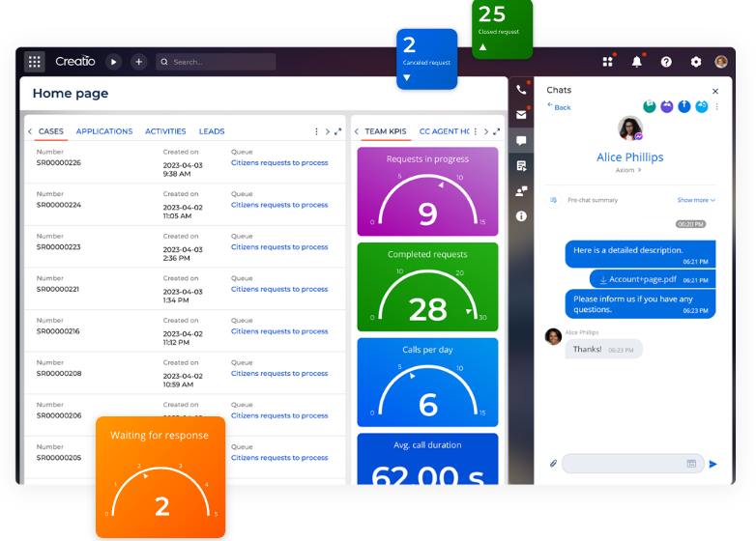Open queue link for SR00000226

point(279,163)
